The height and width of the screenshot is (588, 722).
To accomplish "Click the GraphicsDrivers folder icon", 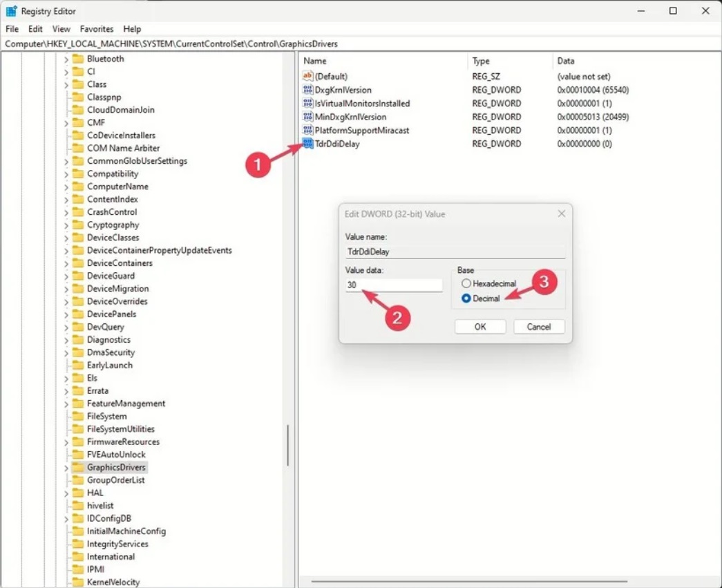I will (x=78, y=467).
